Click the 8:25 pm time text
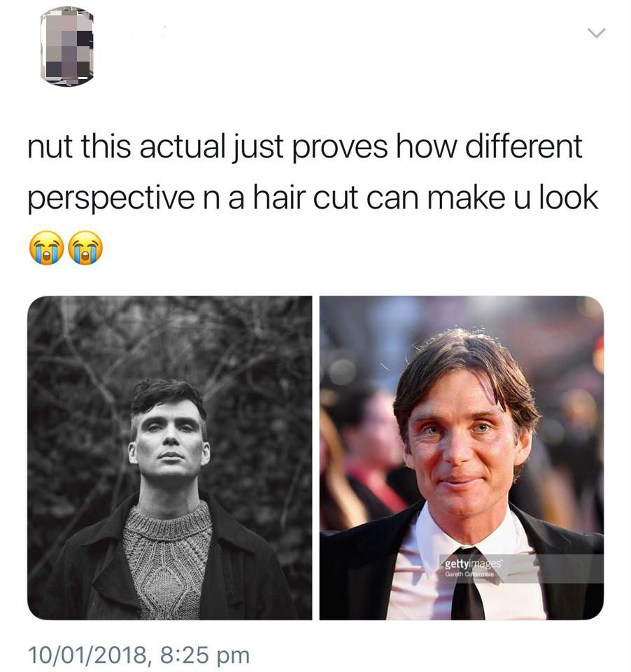 pos(205,655)
